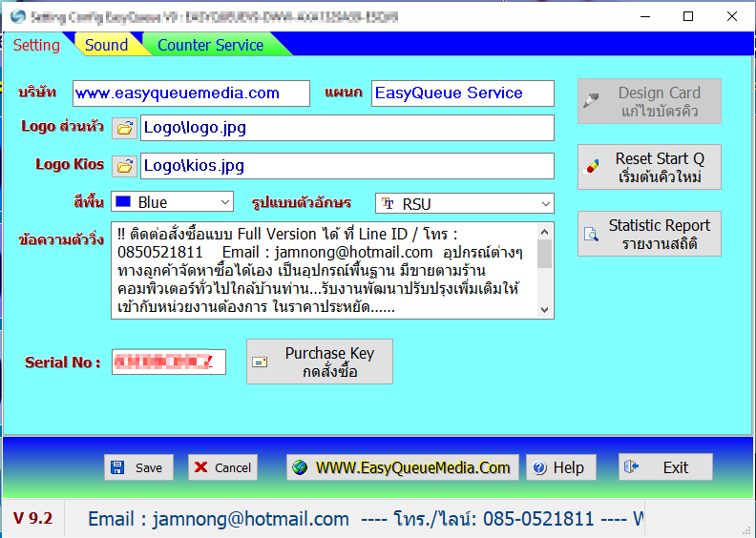Click the Logo\logo.jpg path field

tap(347, 128)
